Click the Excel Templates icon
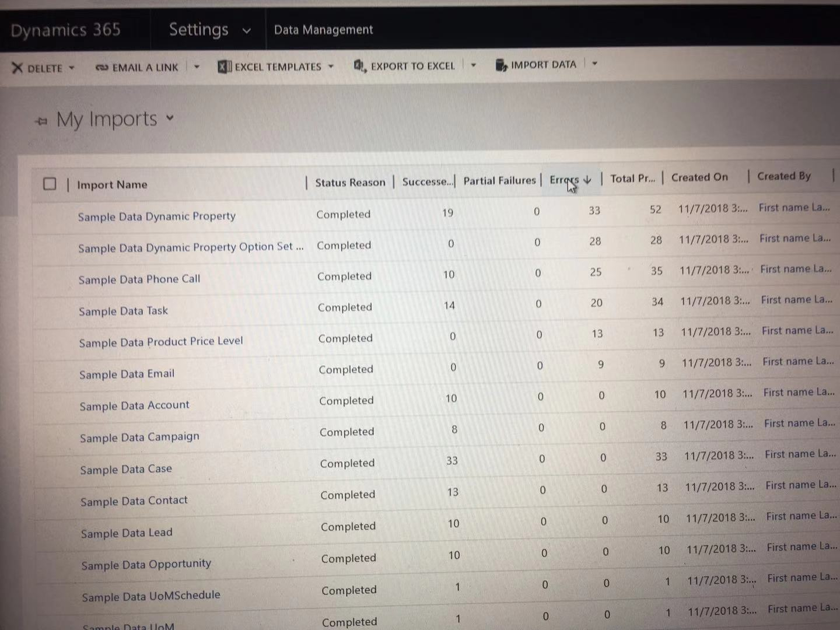The image size is (840, 630). 225,66
